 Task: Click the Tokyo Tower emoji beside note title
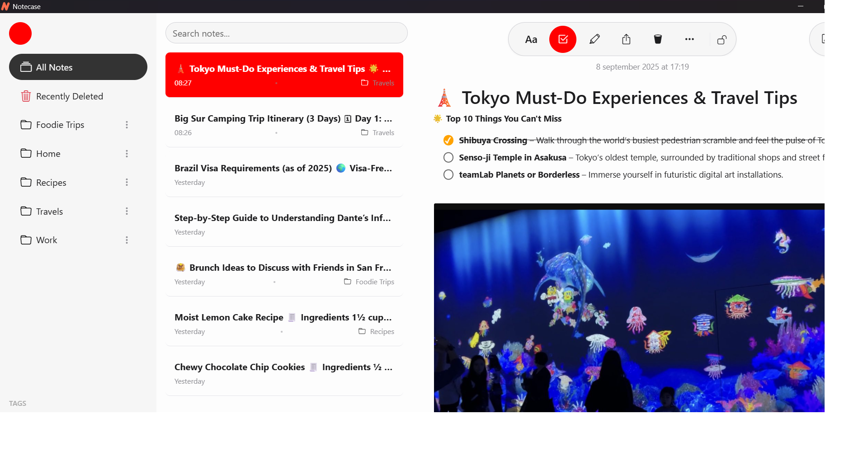pyautogui.click(x=445, y=98)
